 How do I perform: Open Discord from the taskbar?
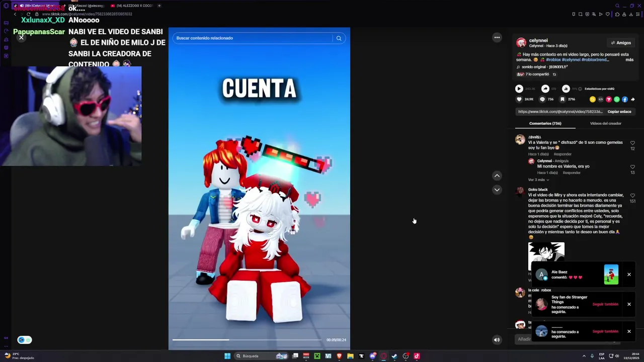tap(372, 356)
